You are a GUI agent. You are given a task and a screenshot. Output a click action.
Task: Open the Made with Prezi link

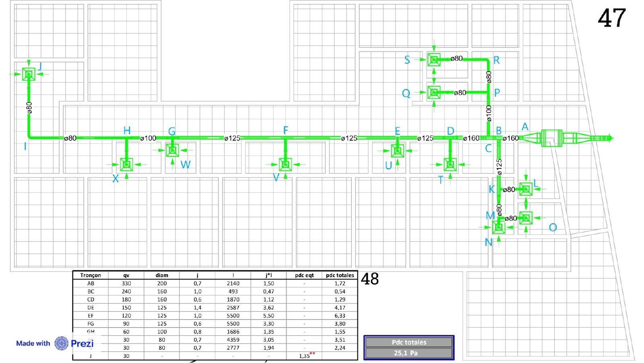(x=55, y=343)
